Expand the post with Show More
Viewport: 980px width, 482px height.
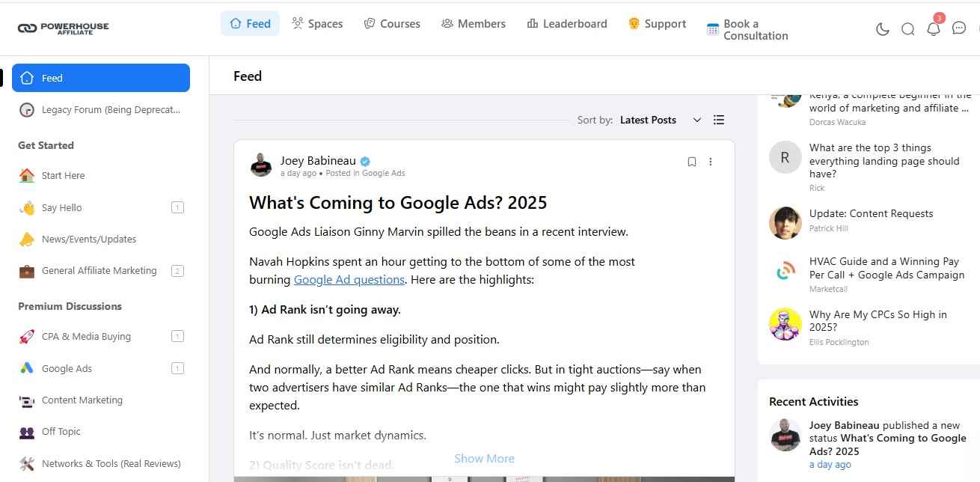pos(484,458)
